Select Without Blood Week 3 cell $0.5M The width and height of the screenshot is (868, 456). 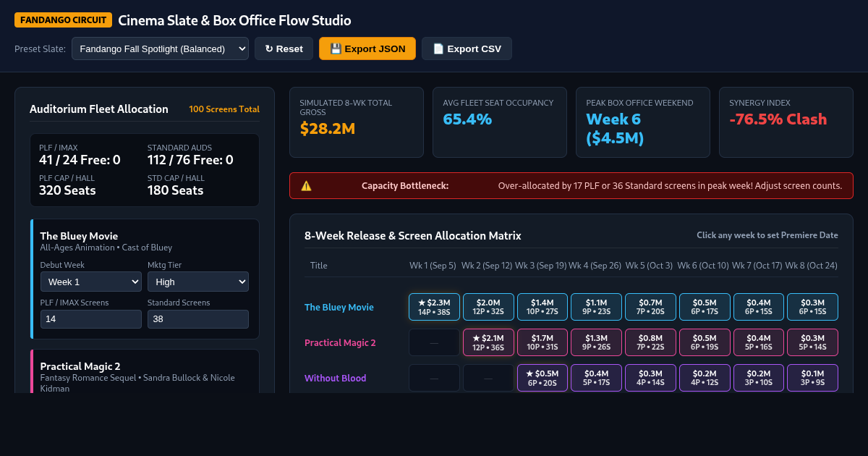542,378
